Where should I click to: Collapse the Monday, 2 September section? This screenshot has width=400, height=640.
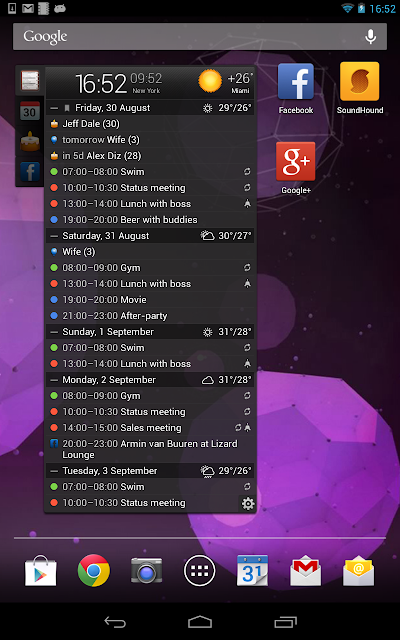click(53, 380)
